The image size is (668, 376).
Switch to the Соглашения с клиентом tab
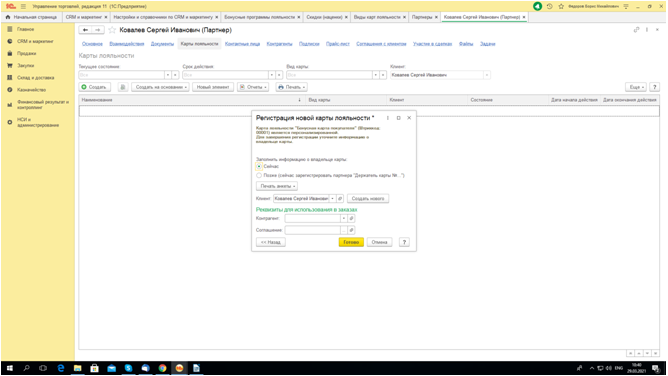pos(381,44)
